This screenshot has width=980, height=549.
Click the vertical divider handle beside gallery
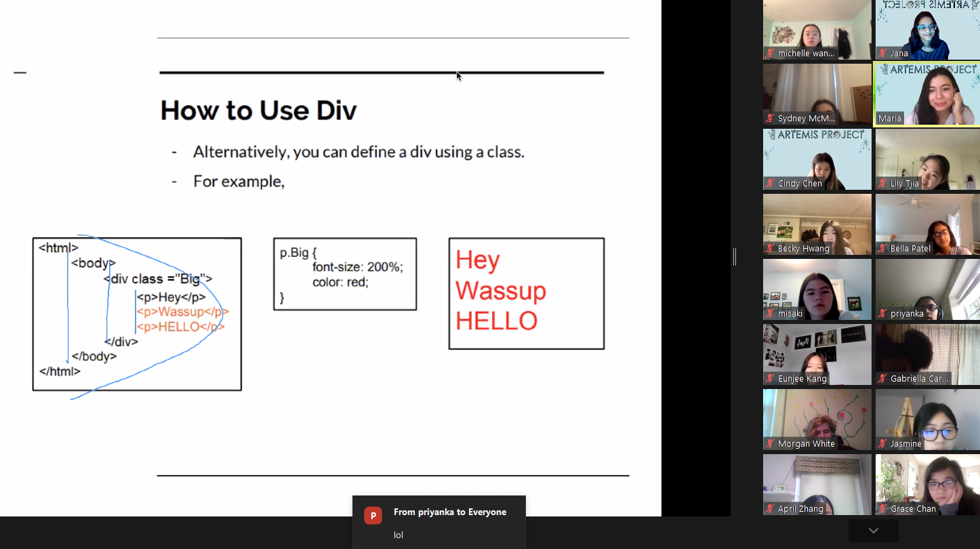pos(735,257)
